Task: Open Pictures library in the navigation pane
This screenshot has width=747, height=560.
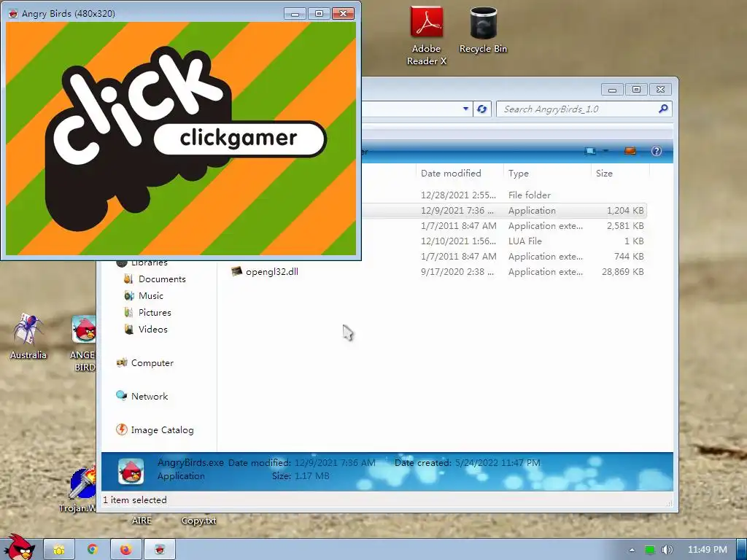Action: [155, 312]
